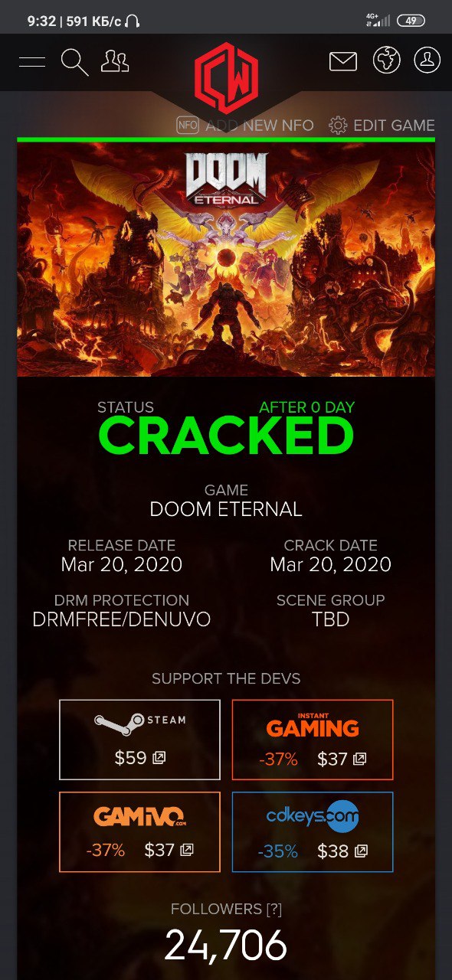This screenshot has height=980, width=452.
Task: Open the Gamivo offer card
Action: click(139, 831)
